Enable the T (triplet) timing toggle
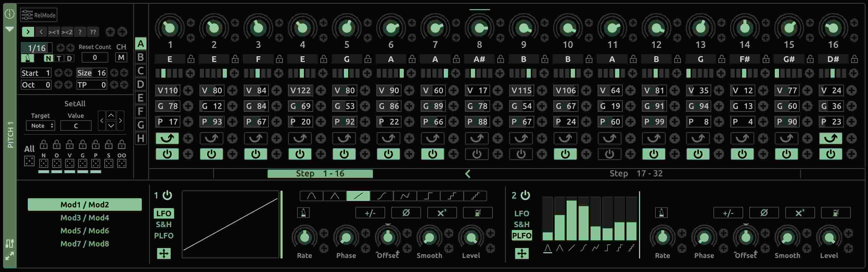The height and width of the screenshot is (272, 868). point(59,58)
